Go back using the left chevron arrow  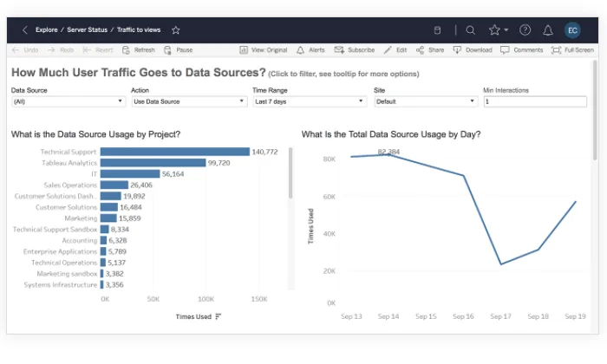25,30
